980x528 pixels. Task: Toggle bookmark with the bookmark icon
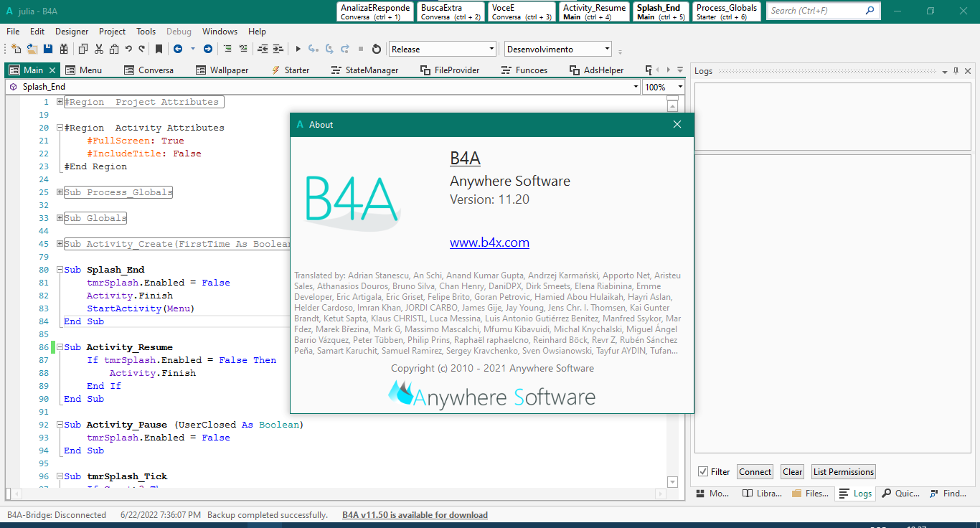pos(159,49)
